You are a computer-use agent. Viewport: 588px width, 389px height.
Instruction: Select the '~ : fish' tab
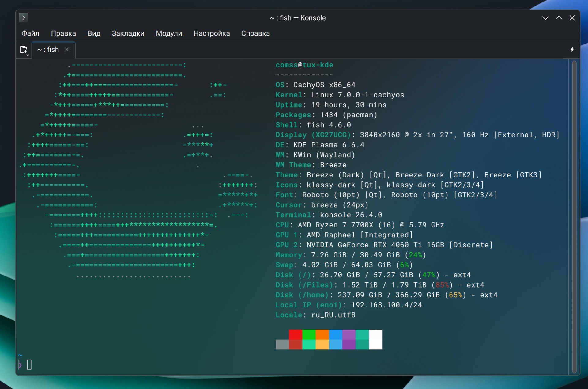(48, 49)
